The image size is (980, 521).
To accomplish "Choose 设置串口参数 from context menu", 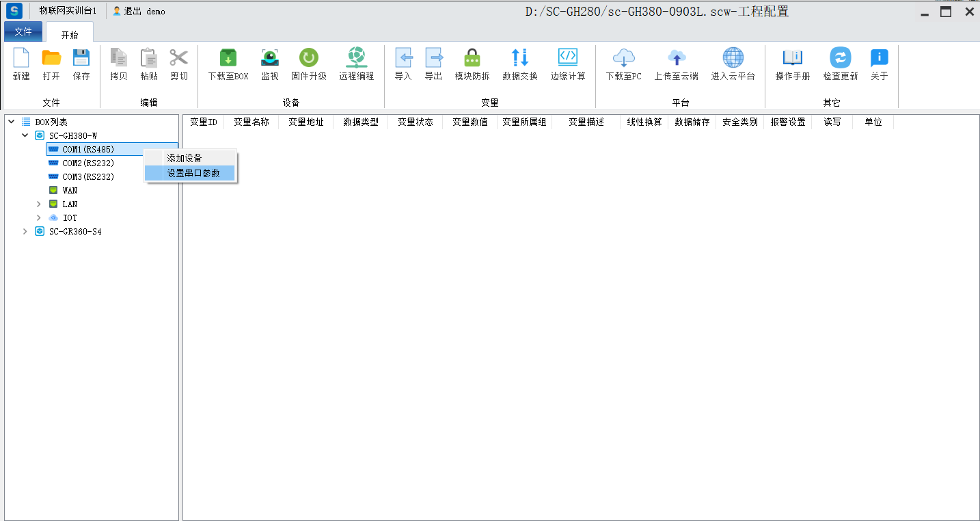I will click(193, 174).
